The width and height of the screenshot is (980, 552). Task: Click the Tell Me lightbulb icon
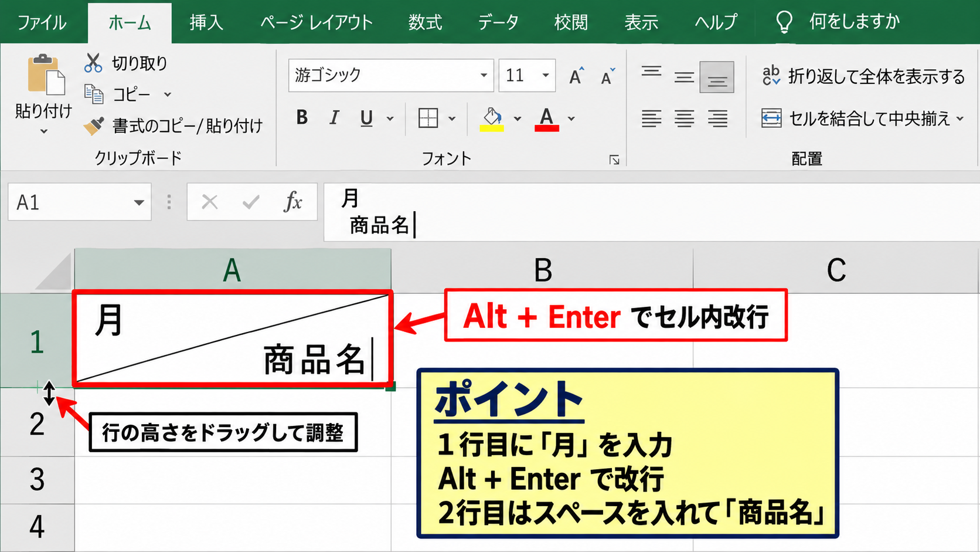(784, 22)
